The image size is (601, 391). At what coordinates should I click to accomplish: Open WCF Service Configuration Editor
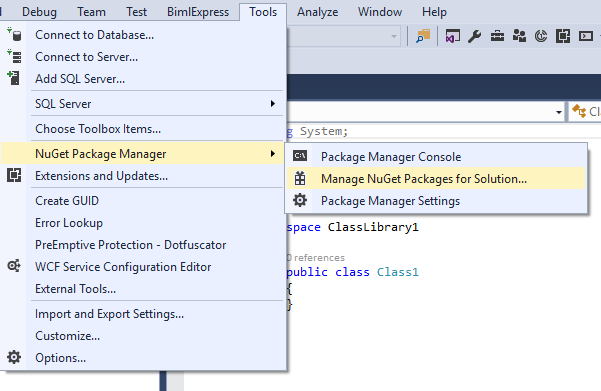[143, 266]
